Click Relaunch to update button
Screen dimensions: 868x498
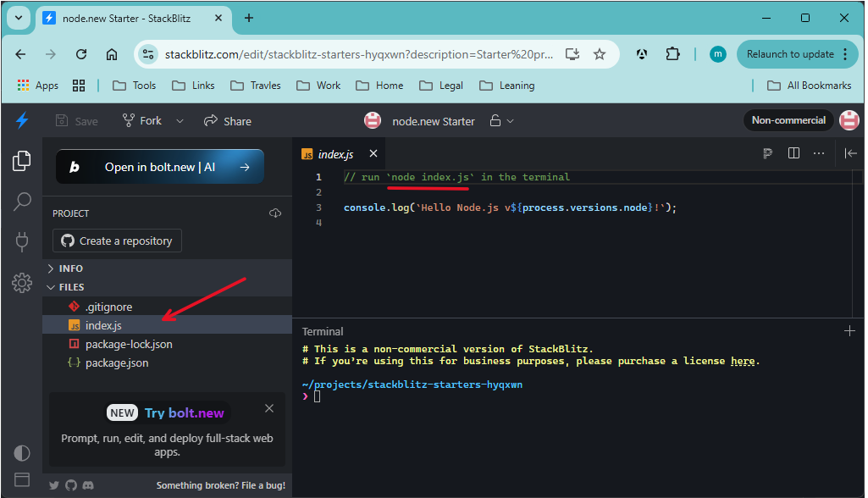click(x=797, y=54)
